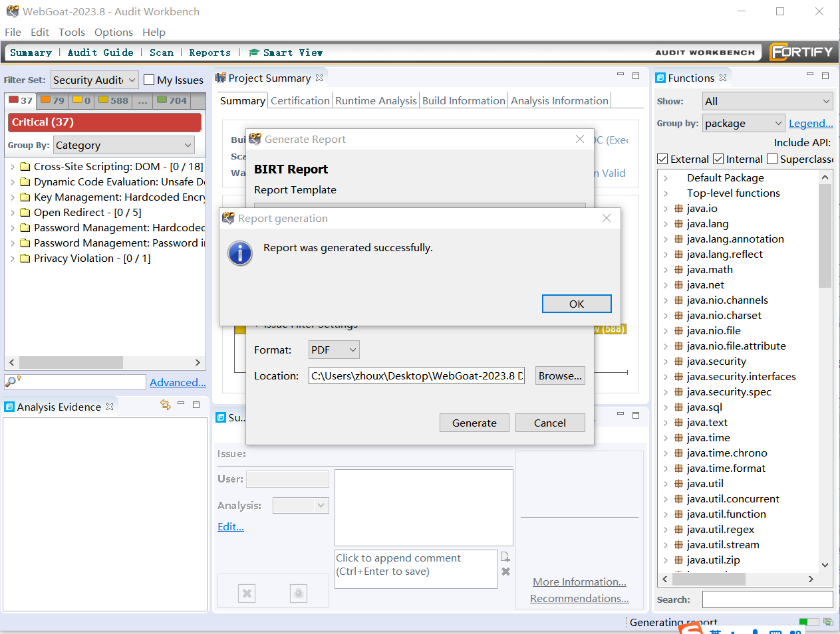
Task: Click the magnifier search icon in issues panel
Action: 12,381
